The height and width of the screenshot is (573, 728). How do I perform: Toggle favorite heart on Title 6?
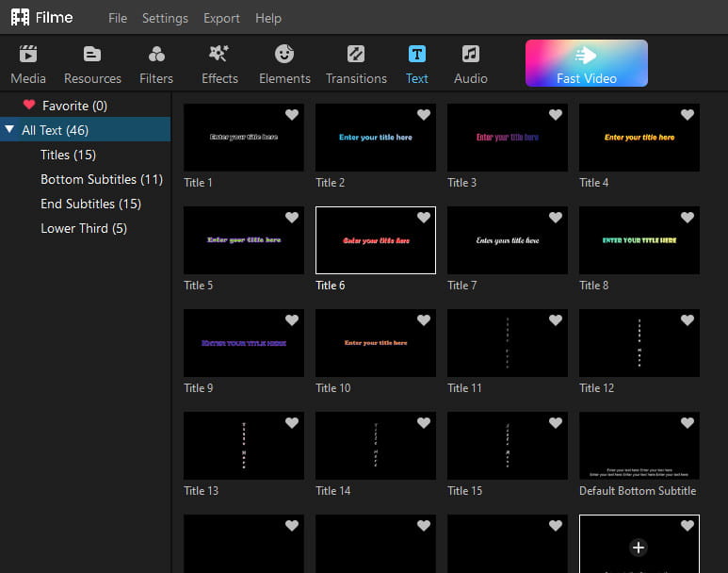tap(424, 218)
